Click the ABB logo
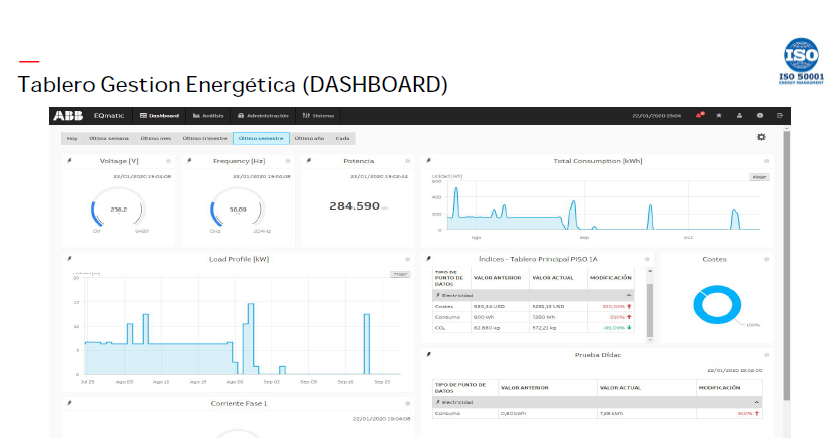 (68, 116)
